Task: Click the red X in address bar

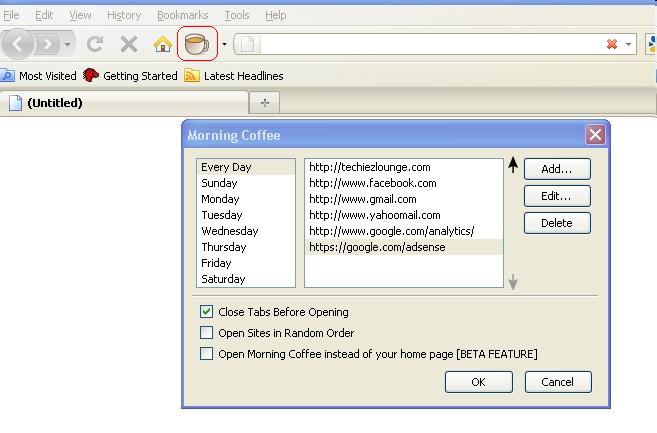Action: [612, 44]
